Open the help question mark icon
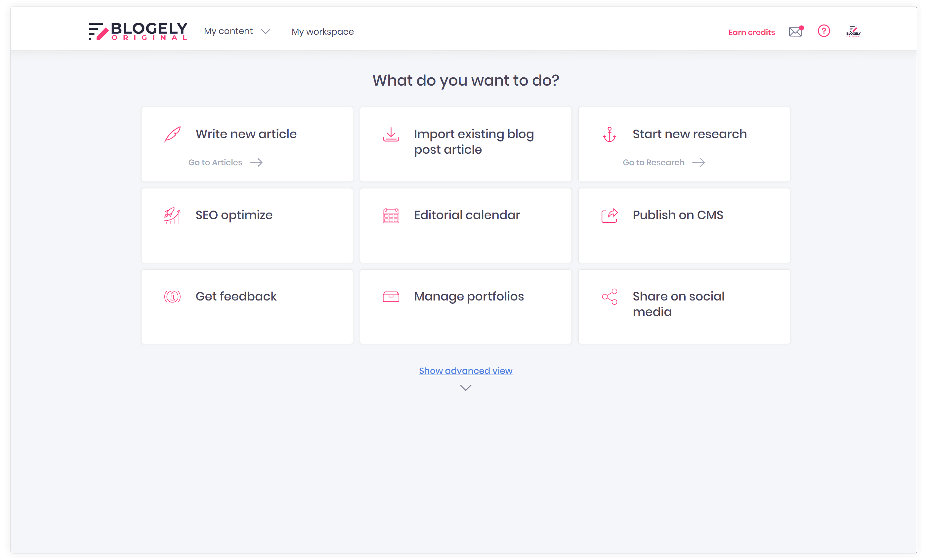This screenshot has height=560, width=926. (823, 31)
